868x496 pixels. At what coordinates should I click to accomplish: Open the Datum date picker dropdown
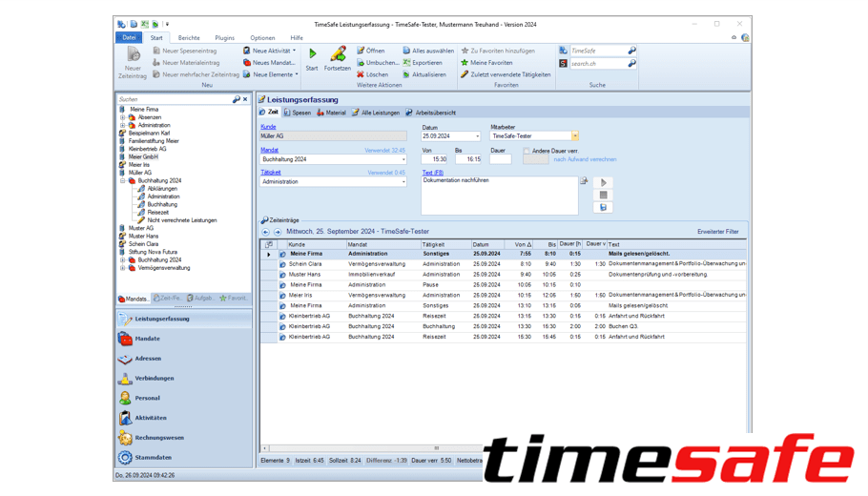pos(477,136)
